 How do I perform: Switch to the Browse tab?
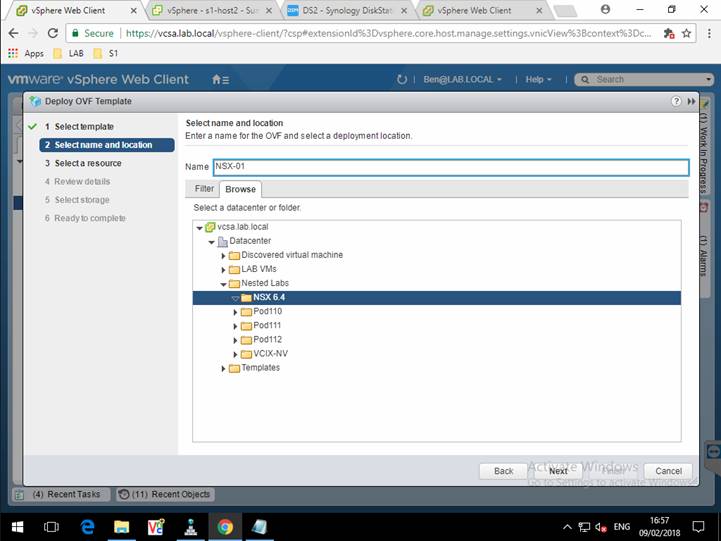(240, 189)
